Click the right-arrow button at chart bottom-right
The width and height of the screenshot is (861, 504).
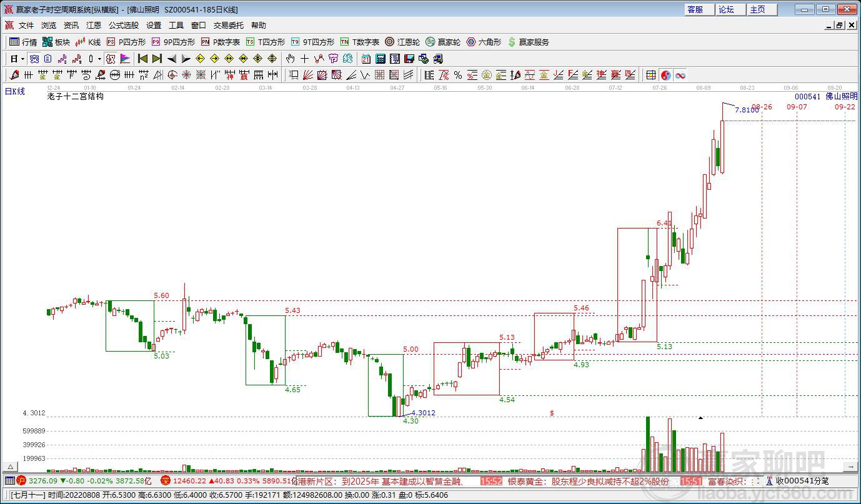851,467
